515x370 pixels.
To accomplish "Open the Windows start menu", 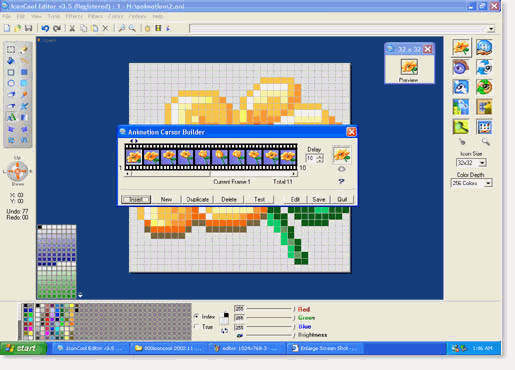I will 23,348.
